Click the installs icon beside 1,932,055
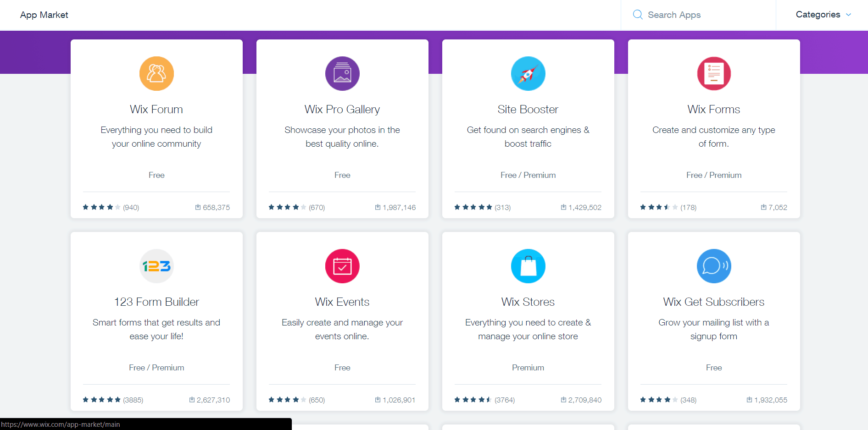868x430 pixels. 749,400
